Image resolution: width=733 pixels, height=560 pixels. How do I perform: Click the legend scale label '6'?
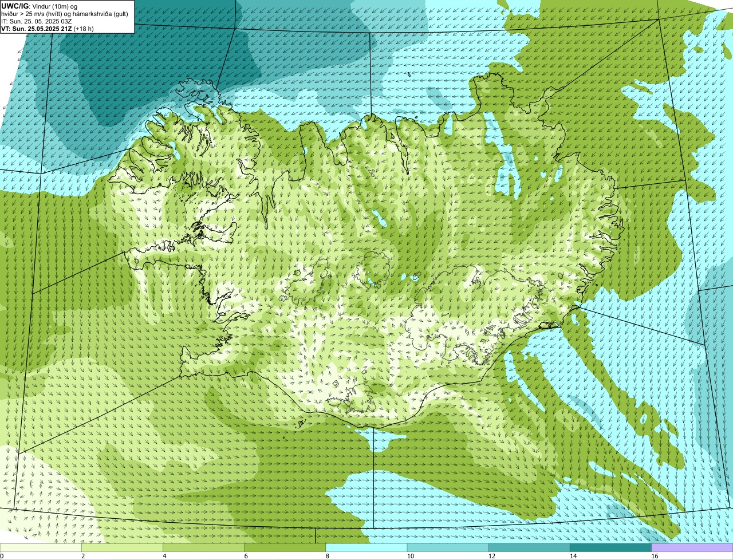[x=246, y=556]
